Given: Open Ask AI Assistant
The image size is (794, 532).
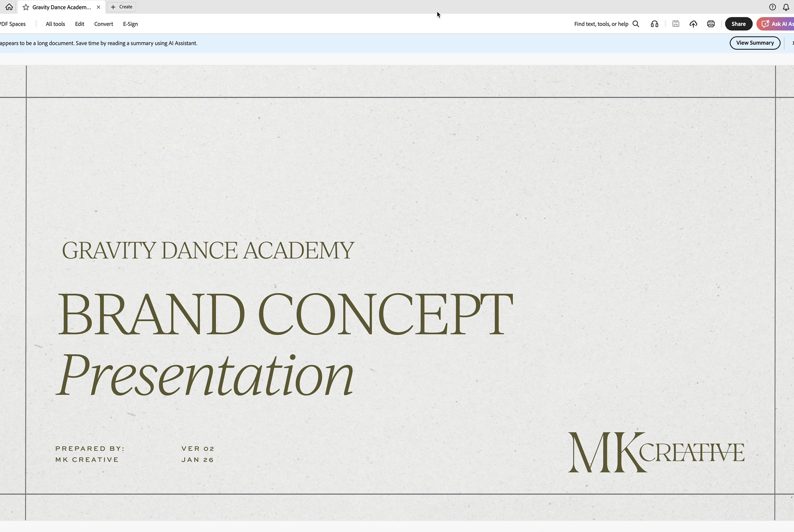Looking at the screenshot, I should coord(776,24).
